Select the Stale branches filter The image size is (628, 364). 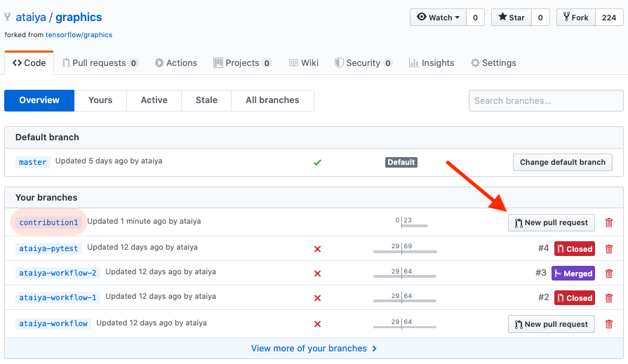pos(207,100)
